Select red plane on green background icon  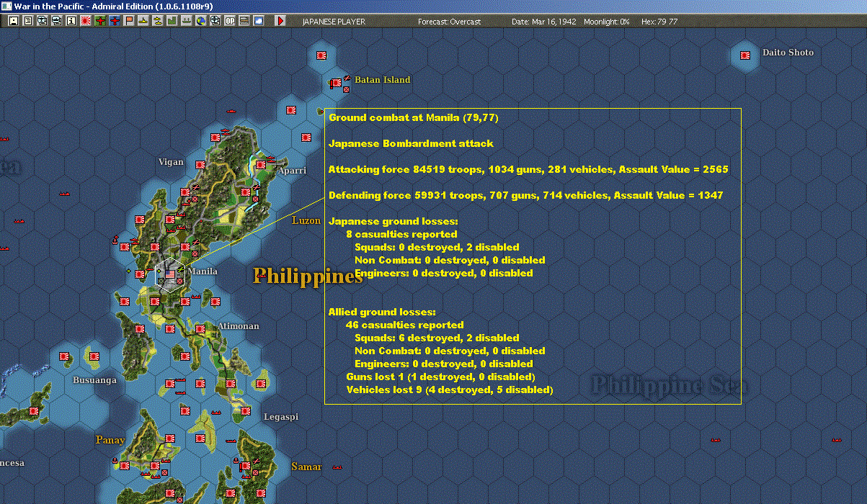point(100,22)
